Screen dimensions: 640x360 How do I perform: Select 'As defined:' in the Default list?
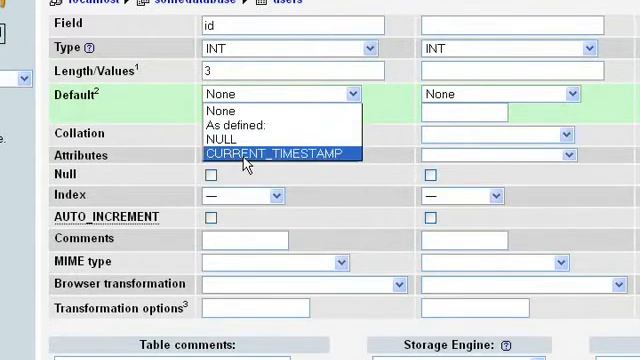pyautogui.click(x=282, y=125)
